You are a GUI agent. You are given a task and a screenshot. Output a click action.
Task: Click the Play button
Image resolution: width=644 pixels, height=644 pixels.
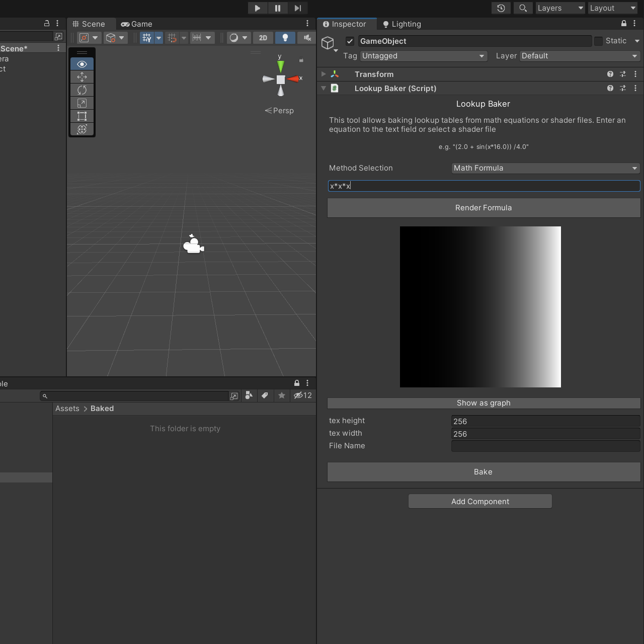pos(257,8)
